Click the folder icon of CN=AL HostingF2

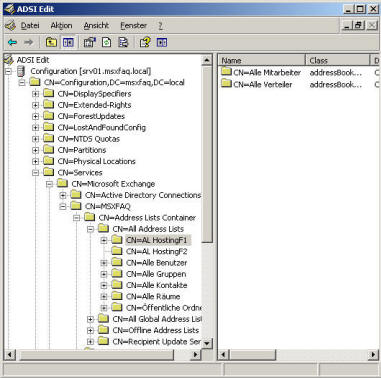click(117, 251)
